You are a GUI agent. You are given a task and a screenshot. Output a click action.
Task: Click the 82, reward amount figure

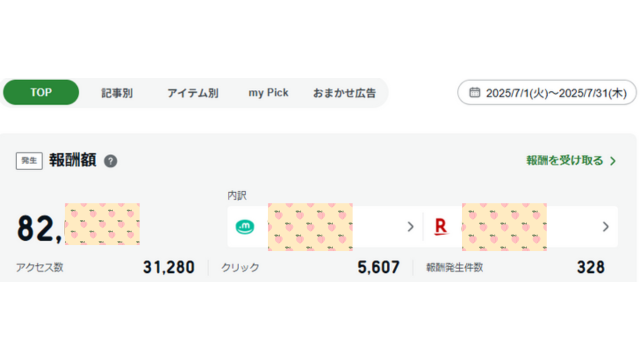pos(40,229)
